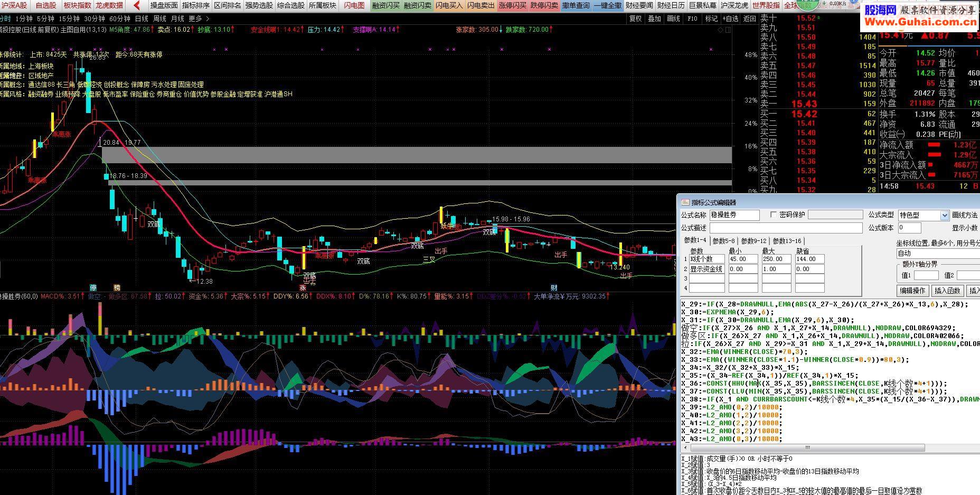Switch the chart to 月线 period
This screenshot has width=980, height=495.
[x=177, y=18]
